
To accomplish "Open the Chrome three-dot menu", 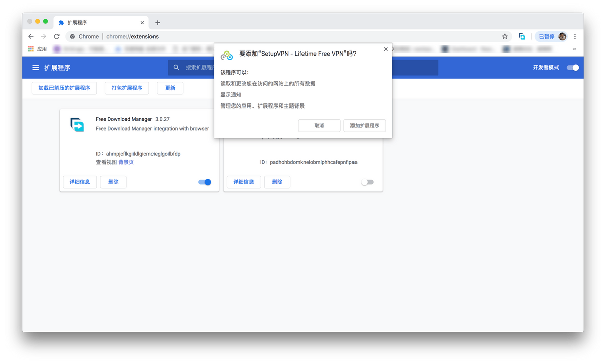I will pyautogui.click(x=575, y=36).
